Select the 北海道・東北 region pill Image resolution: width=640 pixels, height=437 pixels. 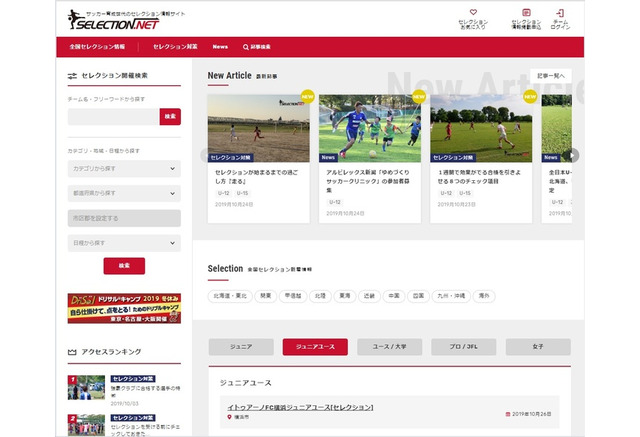[230, 296]
